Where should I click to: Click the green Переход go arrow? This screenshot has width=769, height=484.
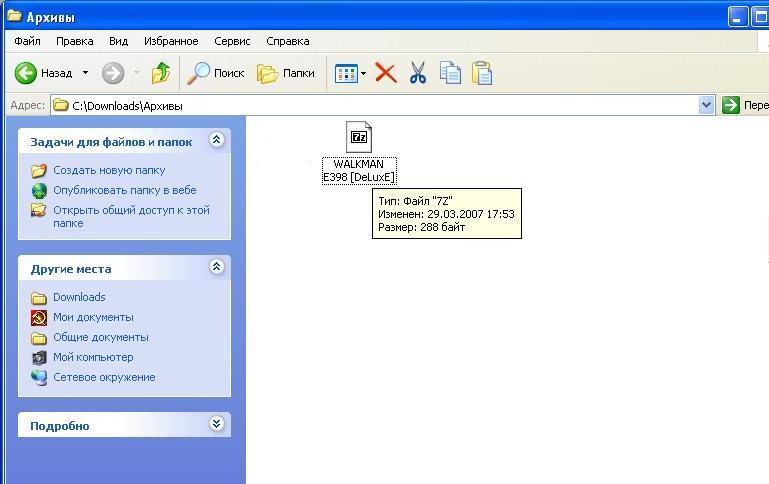[x=730, y=105]
